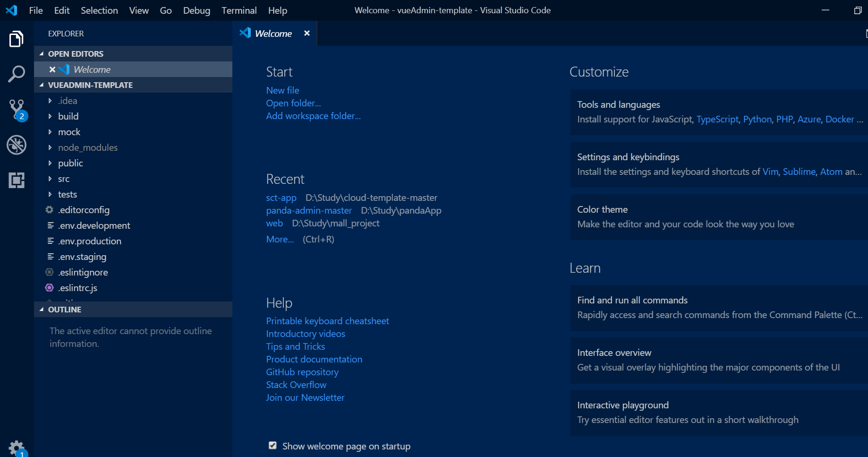Expand the src folder
Screen dimensions: 868x457
point(50,179)
